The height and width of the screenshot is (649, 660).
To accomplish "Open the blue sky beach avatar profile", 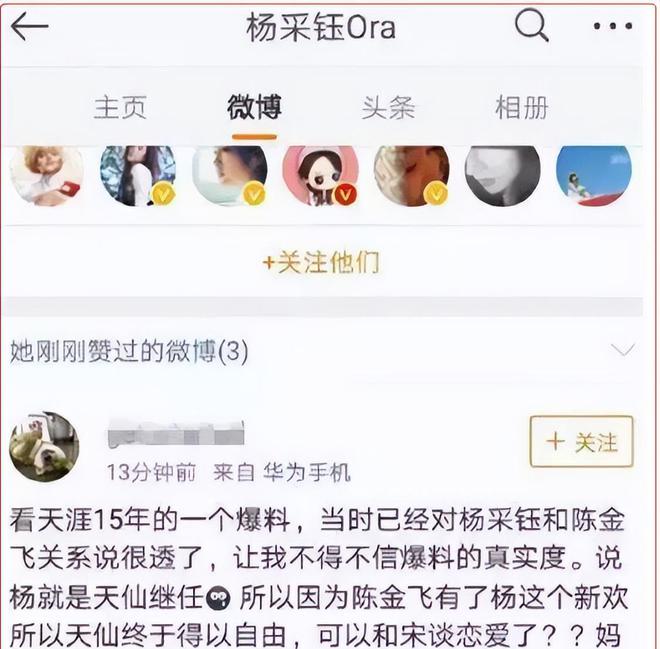I will point(594,175).
